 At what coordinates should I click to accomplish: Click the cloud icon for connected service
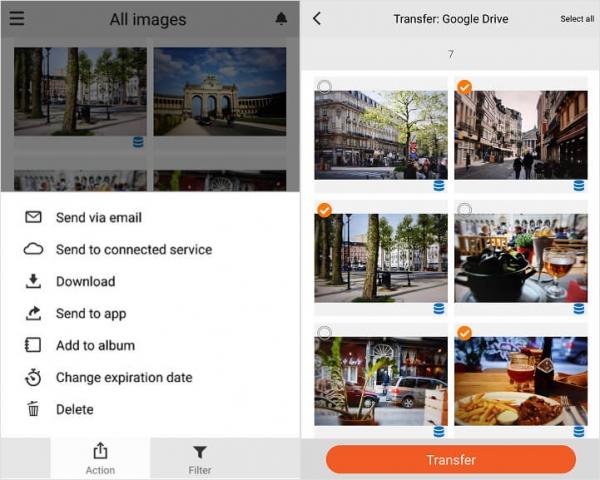[33, 249]
